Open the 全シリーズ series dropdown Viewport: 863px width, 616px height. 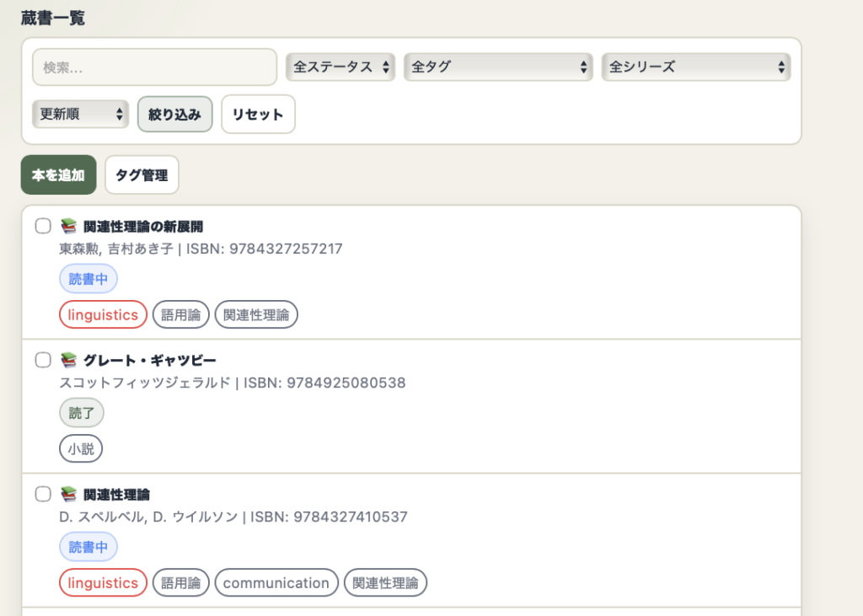pyautogui.click(x=695, y=67)
